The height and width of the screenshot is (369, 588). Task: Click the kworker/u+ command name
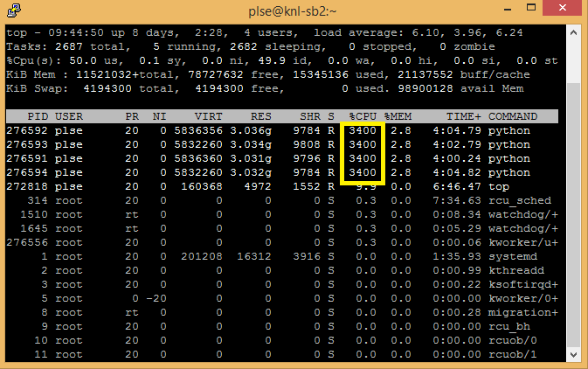click(x=523, y=242)
